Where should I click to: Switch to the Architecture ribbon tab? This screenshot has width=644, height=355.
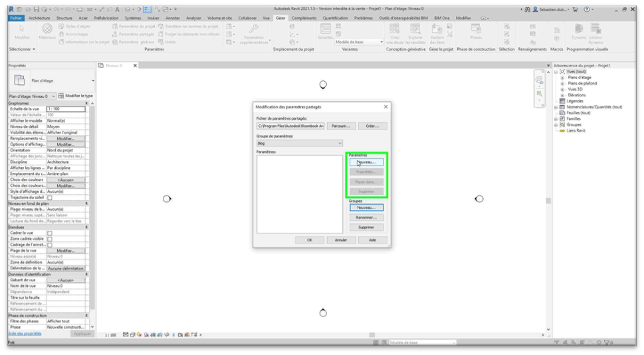(x=39, y=18)
